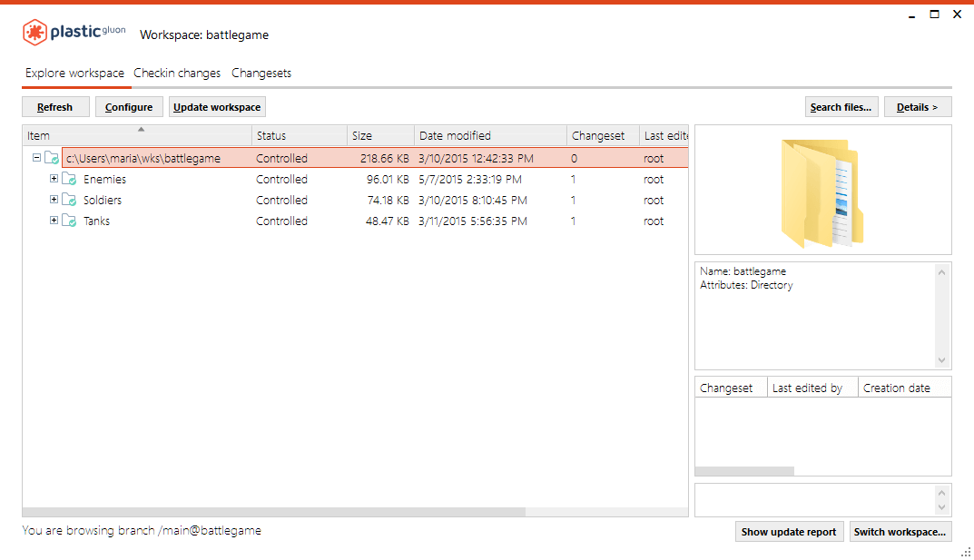
Task: Click Changeset header in details history table
Action: [731, 388]
